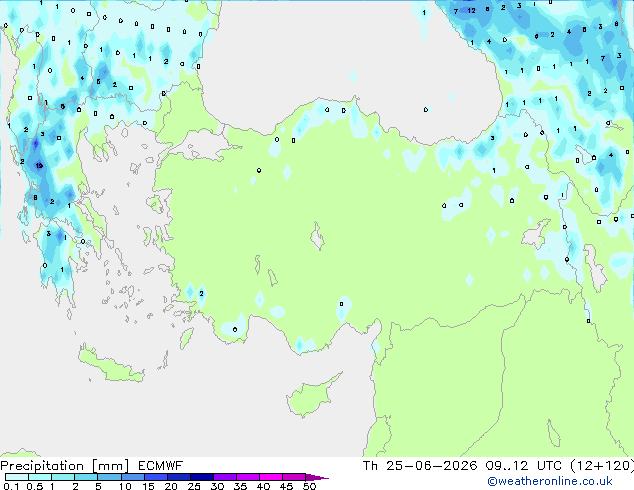Viewport: 634px width, 490px height.
Task: Click the '35' legend scale label
Action: point(240,486)
